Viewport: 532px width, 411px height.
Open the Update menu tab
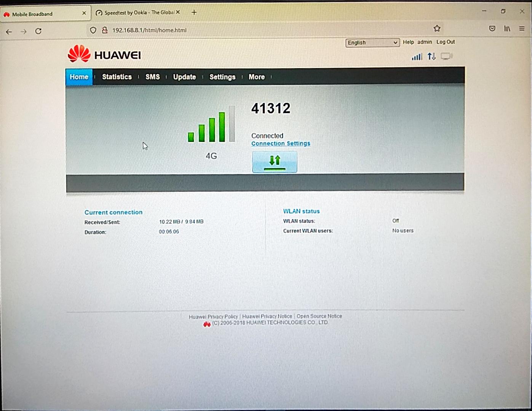pos(184,77)
